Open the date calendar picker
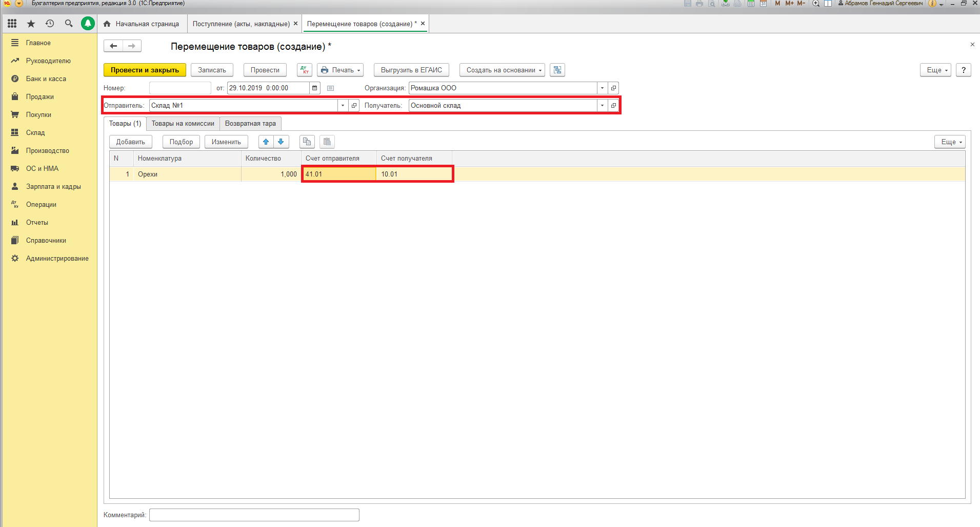This screenshot has width=980, height=527. point(315,88)
